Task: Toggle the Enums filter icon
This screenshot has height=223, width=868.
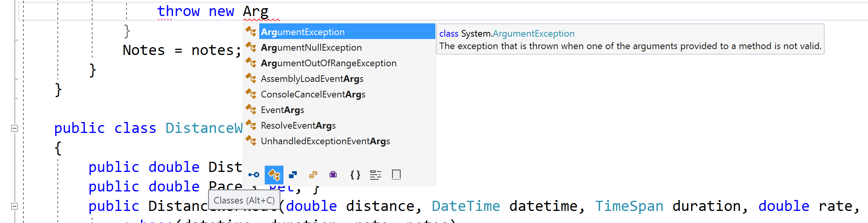Action: coord(313,175)
